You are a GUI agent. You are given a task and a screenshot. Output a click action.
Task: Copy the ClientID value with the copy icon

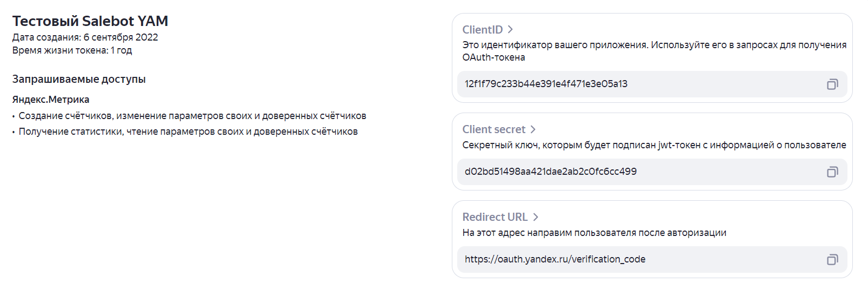832,84
